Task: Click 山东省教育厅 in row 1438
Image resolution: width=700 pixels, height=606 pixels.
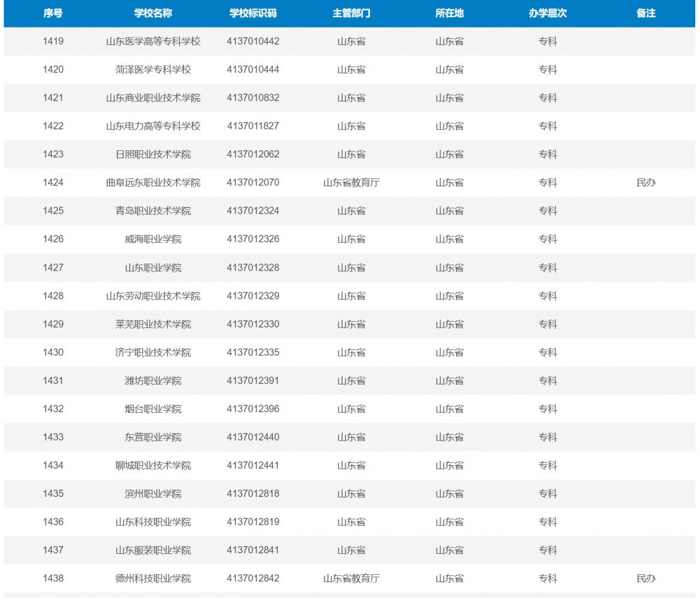Action: [351, 578]
